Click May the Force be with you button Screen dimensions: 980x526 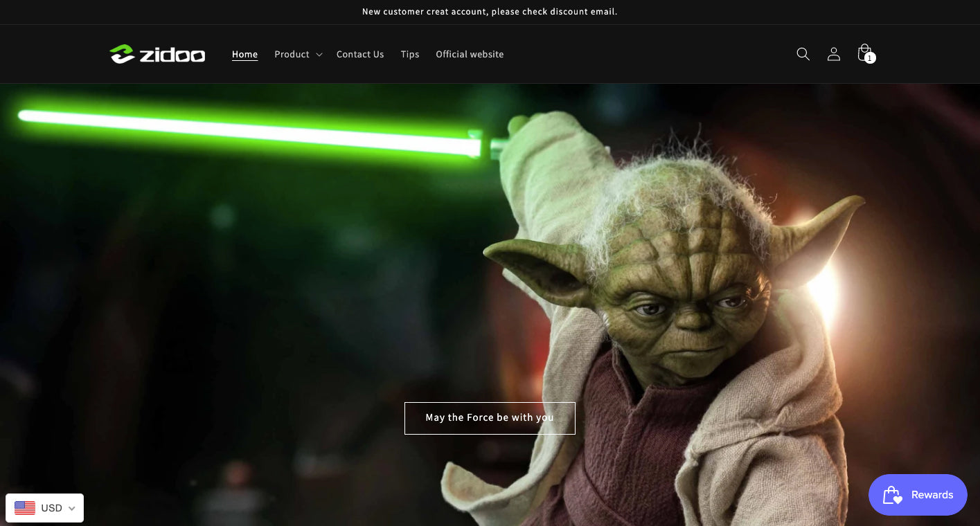pyautogui.click(x=490, y=418)
